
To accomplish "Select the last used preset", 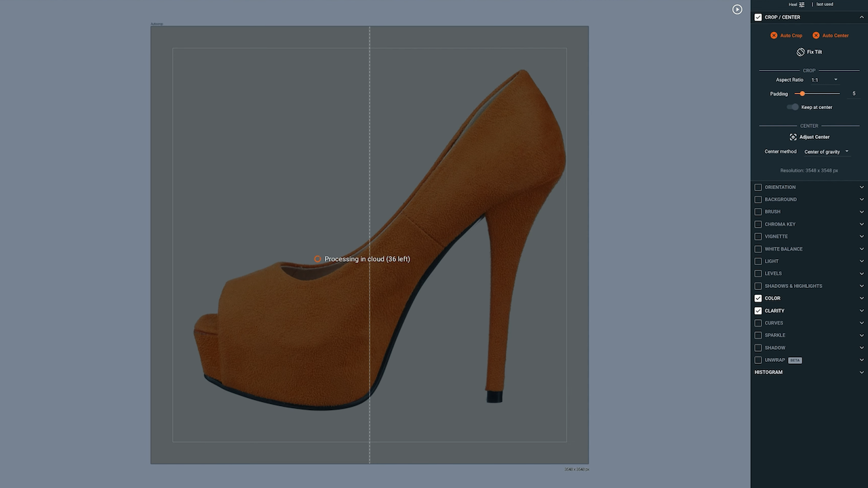I will coord(825,4).
